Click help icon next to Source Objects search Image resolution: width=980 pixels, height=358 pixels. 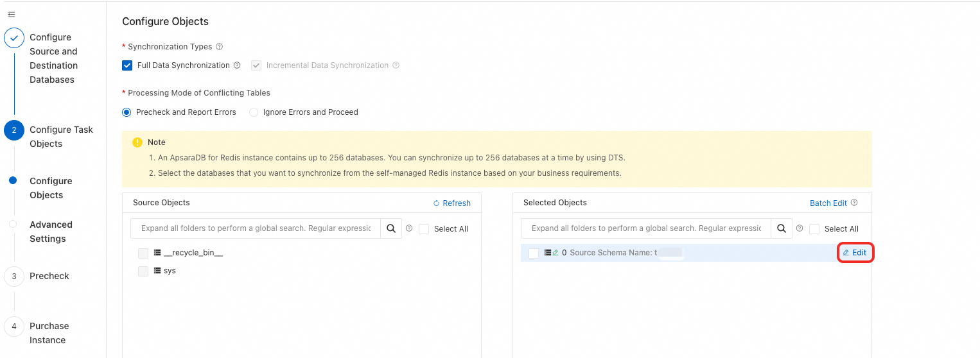(409, 228)
